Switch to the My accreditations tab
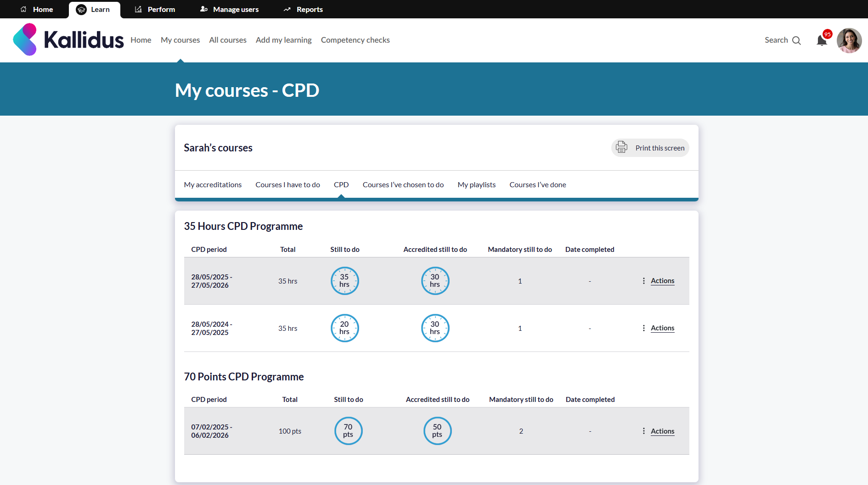Viewport: 868px width, 485px height. [x=213, y=184]
